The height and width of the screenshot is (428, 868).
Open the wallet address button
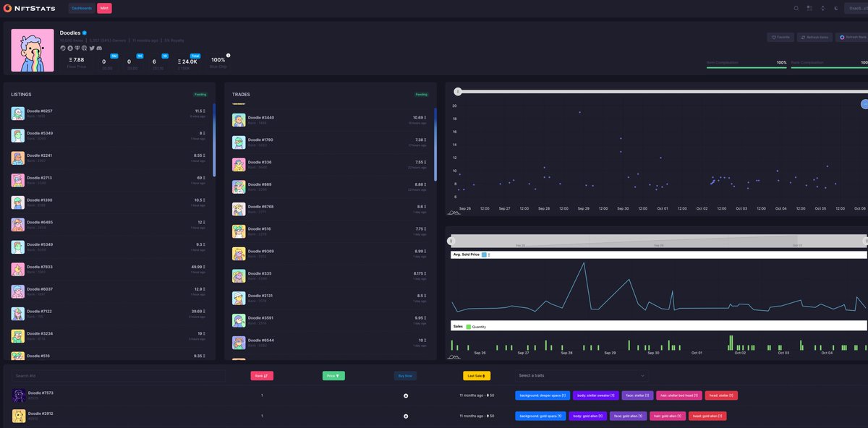click(858, 8)
